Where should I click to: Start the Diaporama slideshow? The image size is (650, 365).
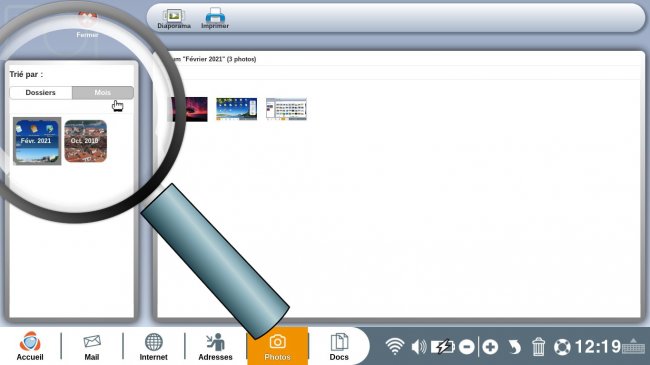click(x=174, y=19)
